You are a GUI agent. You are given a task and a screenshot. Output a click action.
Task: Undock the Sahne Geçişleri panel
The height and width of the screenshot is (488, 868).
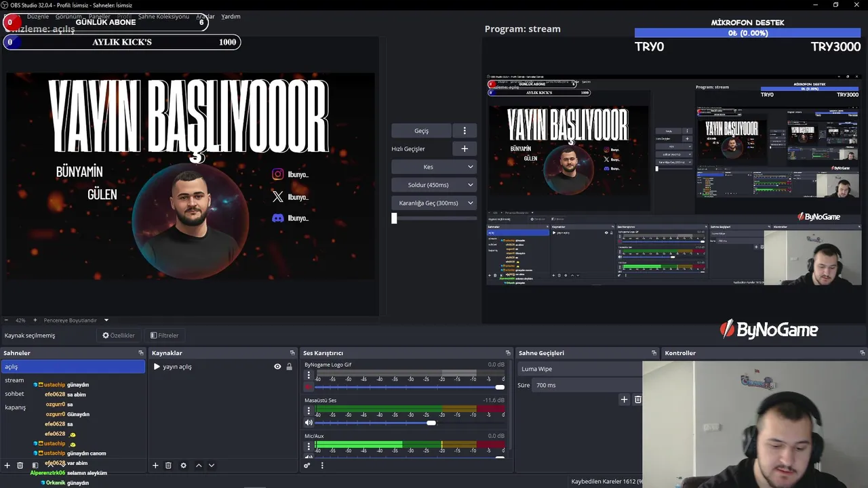point(654,353)
